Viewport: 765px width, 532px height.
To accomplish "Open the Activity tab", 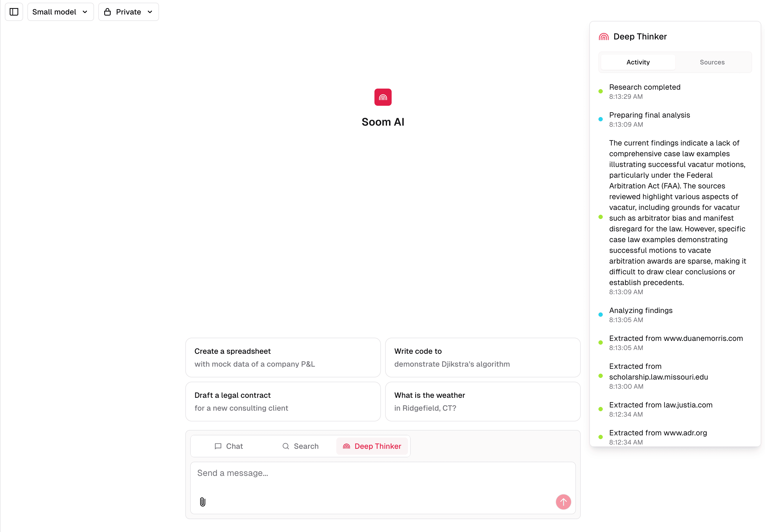I will tap(638, 62).
